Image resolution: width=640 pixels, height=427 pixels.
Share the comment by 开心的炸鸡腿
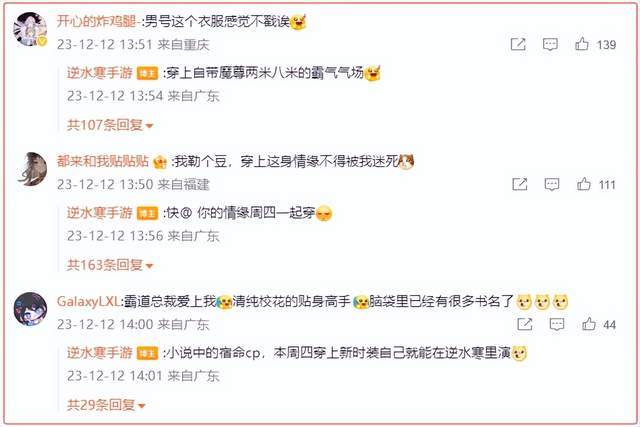[x=518, y=44]
